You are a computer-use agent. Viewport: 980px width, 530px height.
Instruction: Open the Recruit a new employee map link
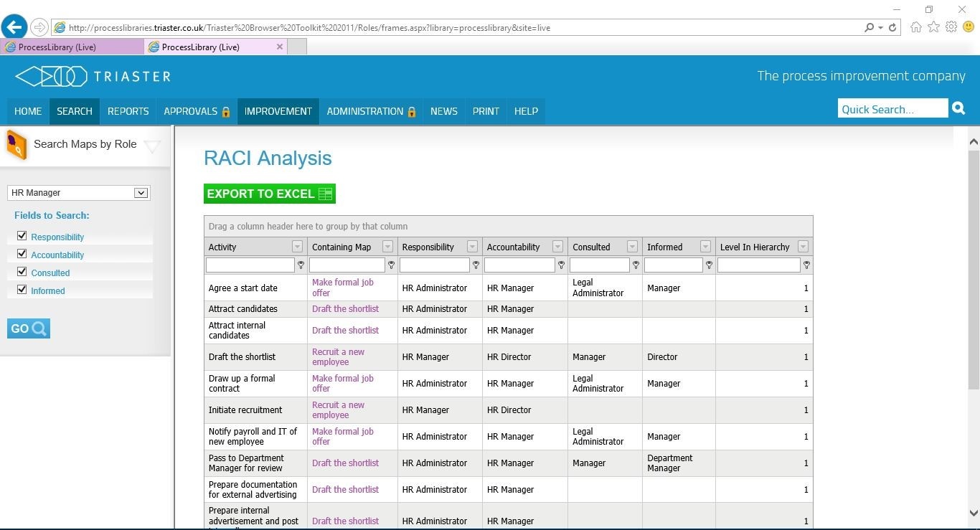pos(338,356)
